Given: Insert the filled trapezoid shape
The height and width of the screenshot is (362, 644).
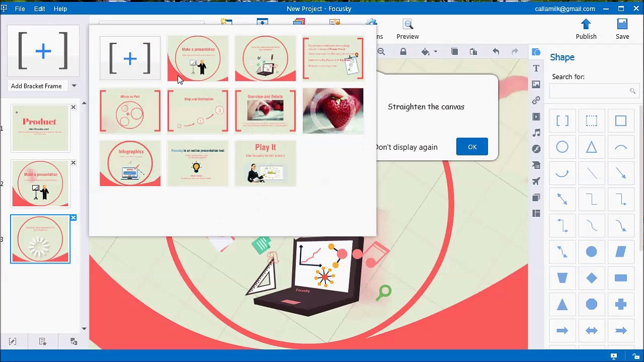Looking at the screenshot, I should click(562, 278).
